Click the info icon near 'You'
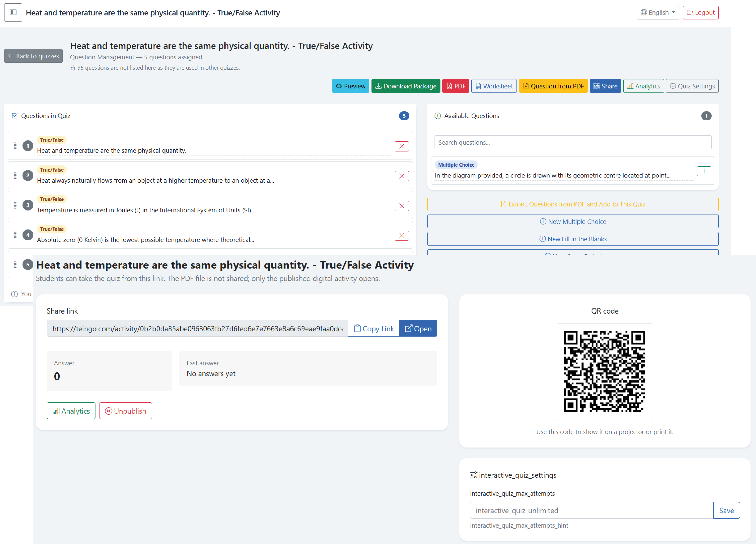 (14, 294)
